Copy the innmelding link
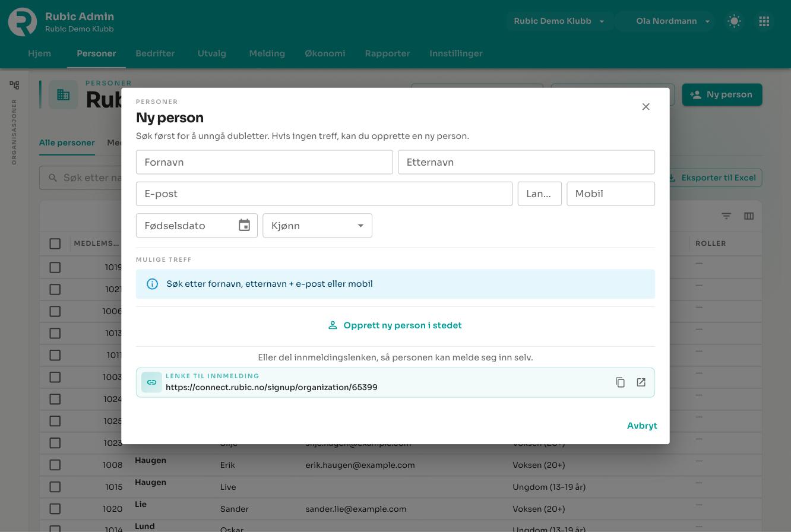This screenshot has width=791, height=532. point(620,382)
